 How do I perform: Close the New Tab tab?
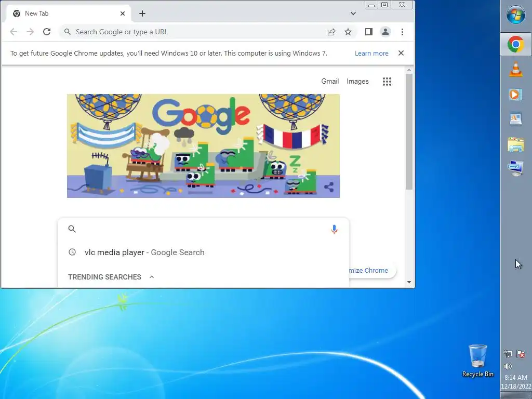(x=123, y=14)
